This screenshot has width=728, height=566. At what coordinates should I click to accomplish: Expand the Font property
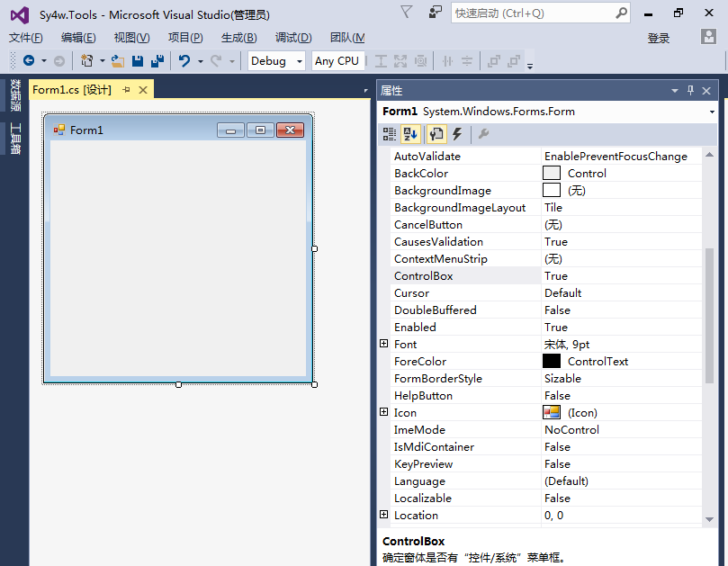click(x=383, y=344)
